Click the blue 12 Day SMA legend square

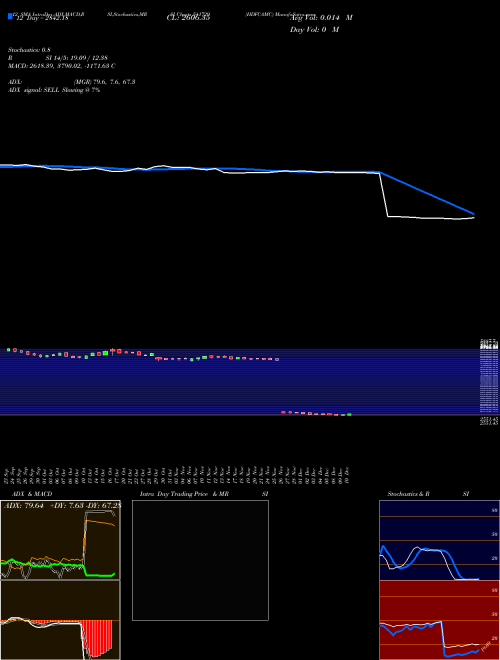tap(11, 16)
